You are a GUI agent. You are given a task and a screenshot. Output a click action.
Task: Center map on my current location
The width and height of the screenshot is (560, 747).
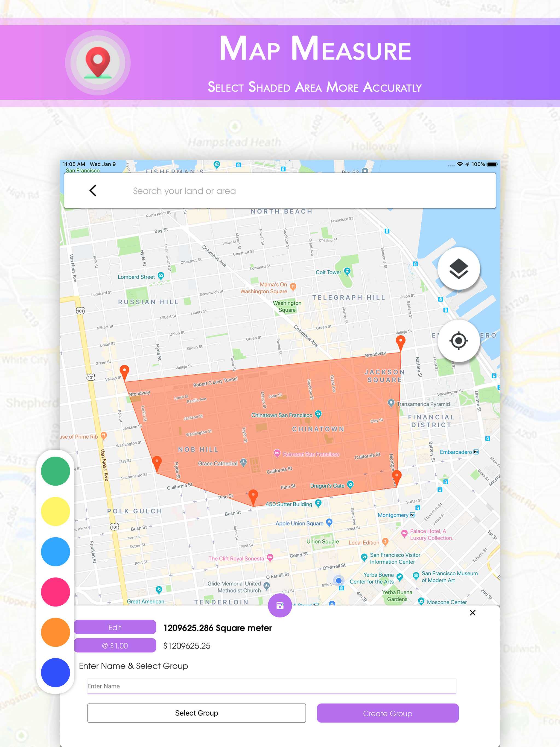point(458,340)
